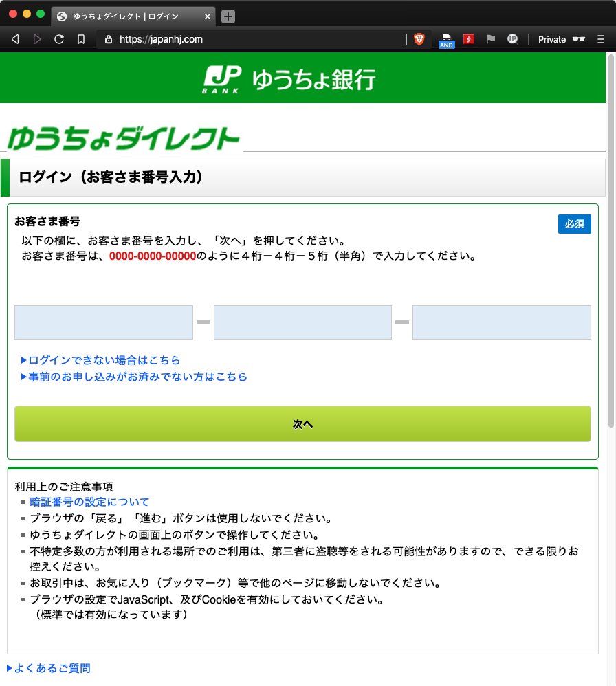The height and width of the screenshot is (686, 616).
Task: Open よくあるご質問 link
Action: tap(49, 668)
